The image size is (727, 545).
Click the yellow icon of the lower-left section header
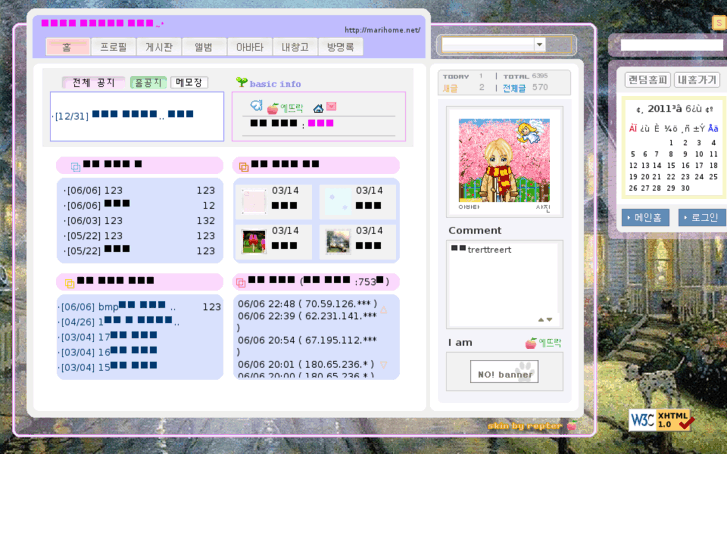[x=69, y=283]
